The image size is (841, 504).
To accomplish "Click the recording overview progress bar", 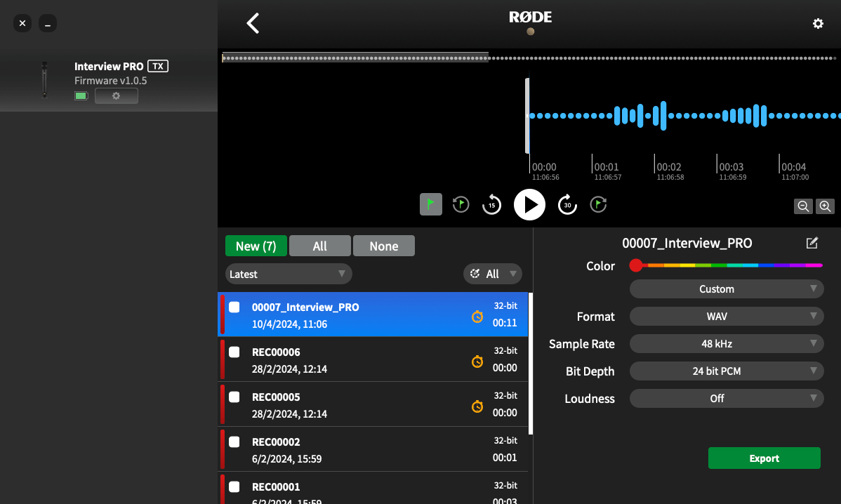I will pyautogui.click(x=529, y=58).
